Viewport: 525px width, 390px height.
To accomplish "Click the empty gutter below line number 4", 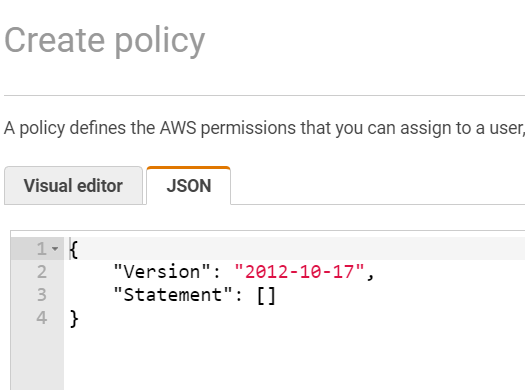I will click(38, 360).
